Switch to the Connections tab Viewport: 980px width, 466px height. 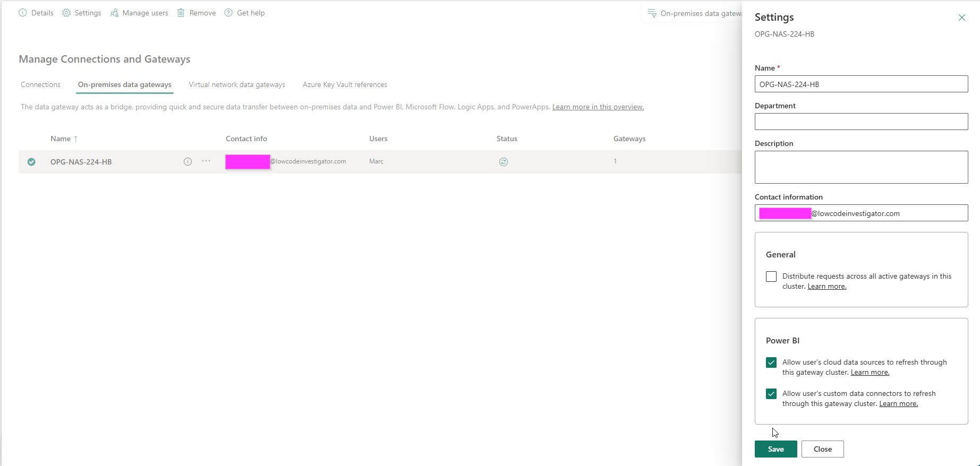click(40, 84)
